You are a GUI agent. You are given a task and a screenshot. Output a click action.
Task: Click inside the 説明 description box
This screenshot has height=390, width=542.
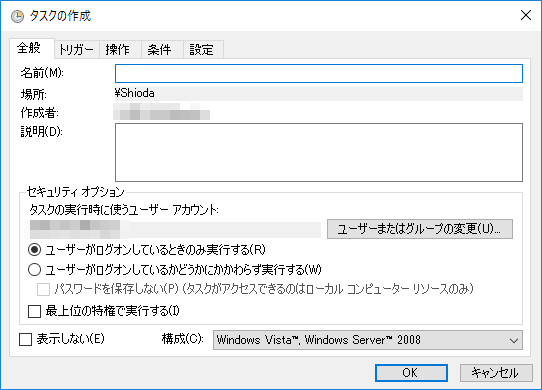click(319, 152)
